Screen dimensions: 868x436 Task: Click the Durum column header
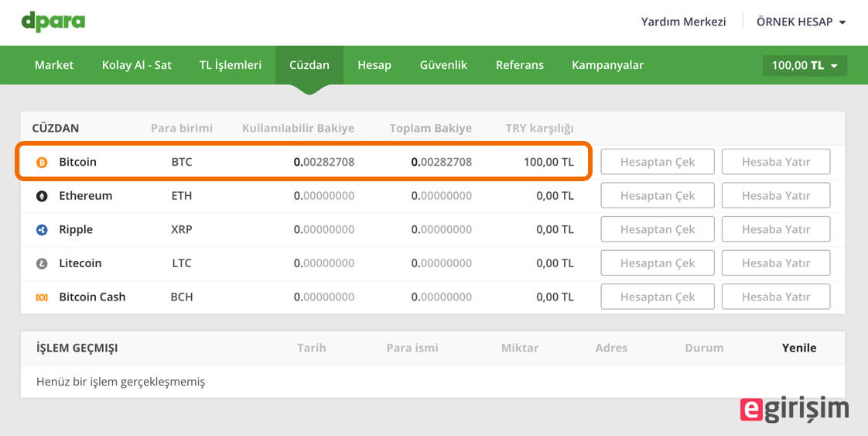(x=704, y=348)
